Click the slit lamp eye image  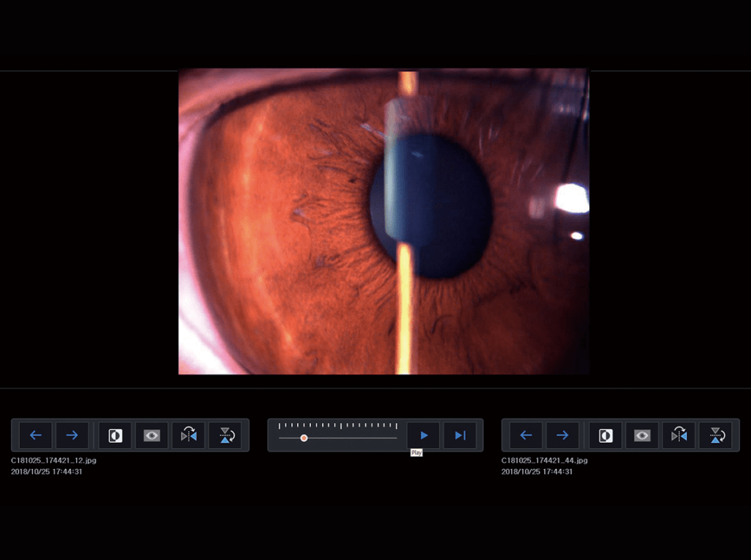click(x=383, y=220)
